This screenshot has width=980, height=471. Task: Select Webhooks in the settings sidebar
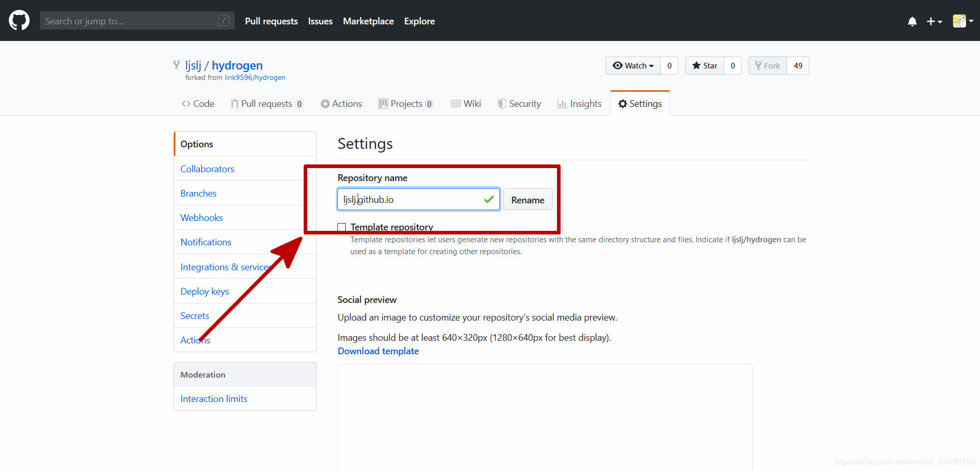click(201, 218)
